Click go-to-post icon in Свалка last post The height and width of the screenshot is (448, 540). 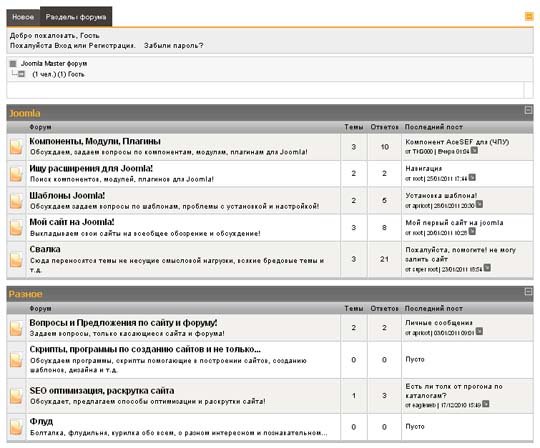click(x=487, y=268)
